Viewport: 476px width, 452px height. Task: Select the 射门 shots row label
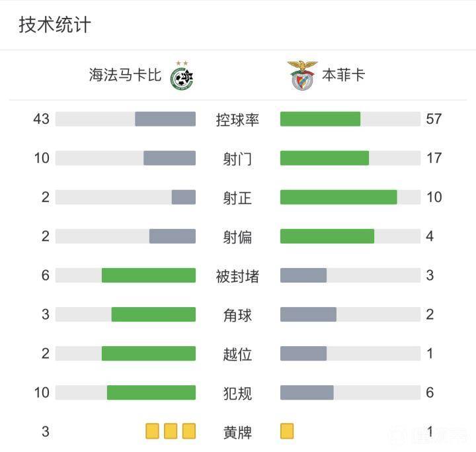coord(237,159)
